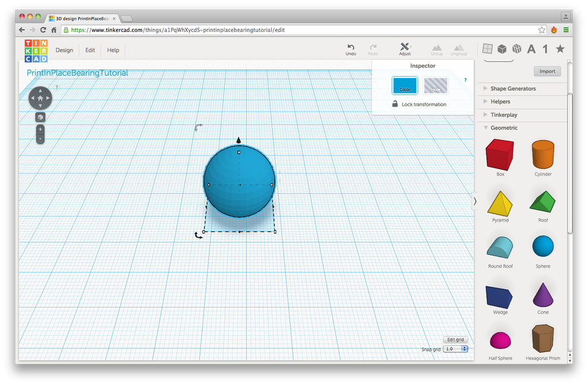Open Chrome's hamburger menu
The width and height of the screenshot is (588, 385).
coord(566,30)
